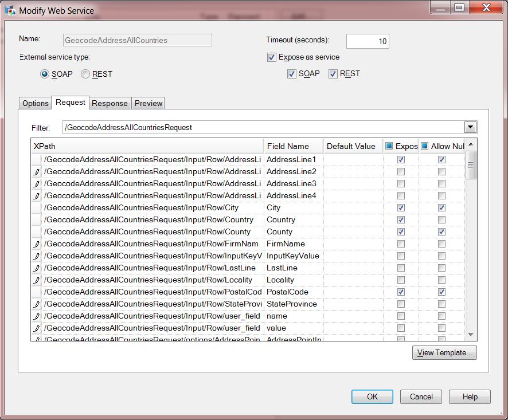Click the View Template button
Image resolution: width=508 pixels, height=420 pixels.
pyautogui.click(x=444, y=352)
